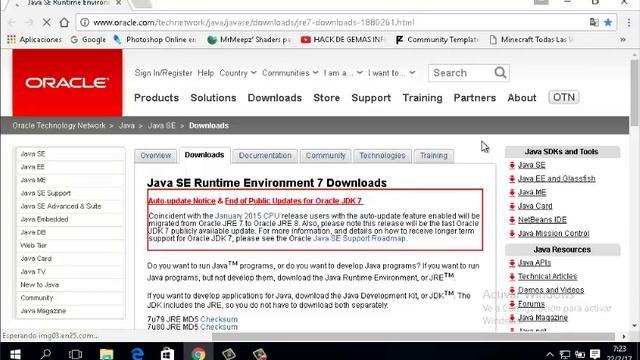Screen dimensions: 640x360
Task: Switch to the Technologies tab
Action: 382,156
